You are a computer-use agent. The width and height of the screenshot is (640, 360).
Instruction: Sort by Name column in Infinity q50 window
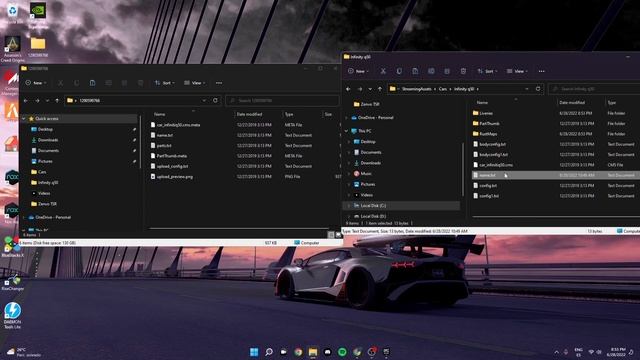pyautogui.click(x=482, y=102)
